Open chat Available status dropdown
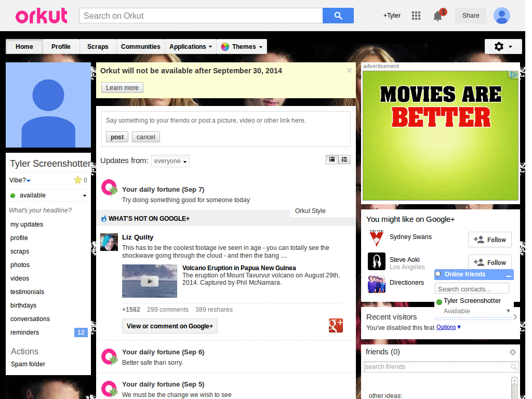This screenshot has height=399, width=532. 508,311
